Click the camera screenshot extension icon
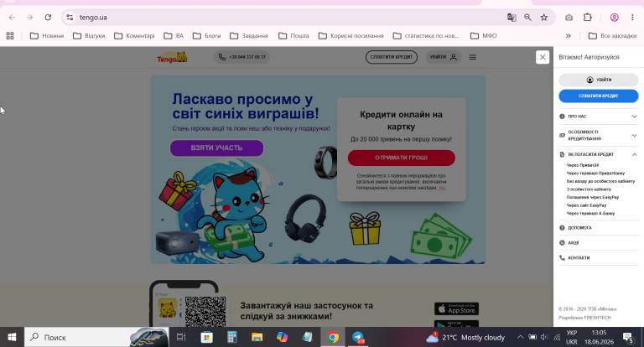 click(x=569, y=18)
